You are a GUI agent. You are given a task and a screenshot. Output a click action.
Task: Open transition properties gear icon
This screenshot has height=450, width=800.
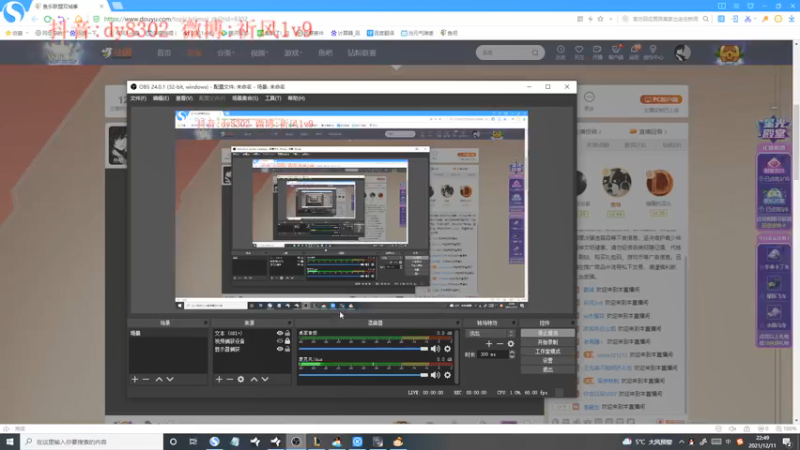511,343
